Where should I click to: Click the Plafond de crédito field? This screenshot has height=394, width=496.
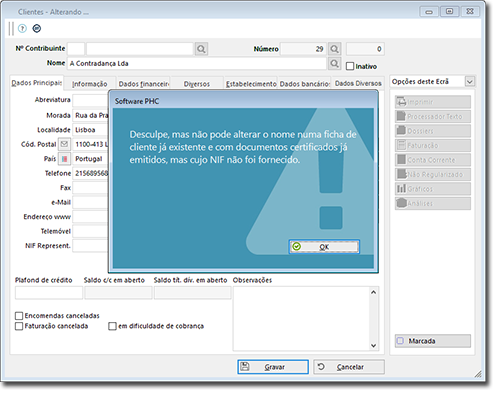tap(49, 293)
